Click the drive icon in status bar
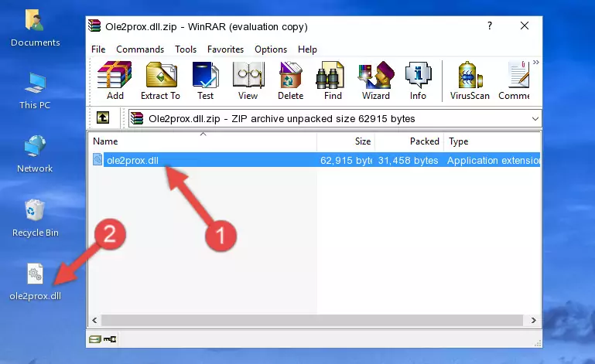The image size is (595, 364). (x=95, y=339)
